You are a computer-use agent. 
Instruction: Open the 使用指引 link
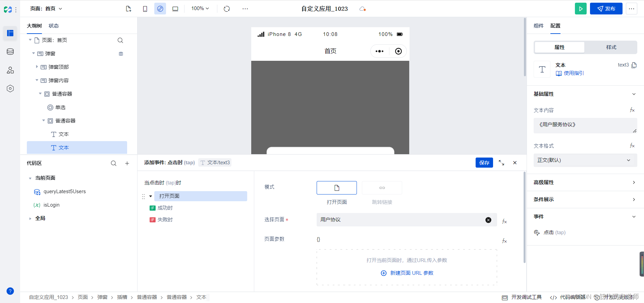(x=570, y=73)
